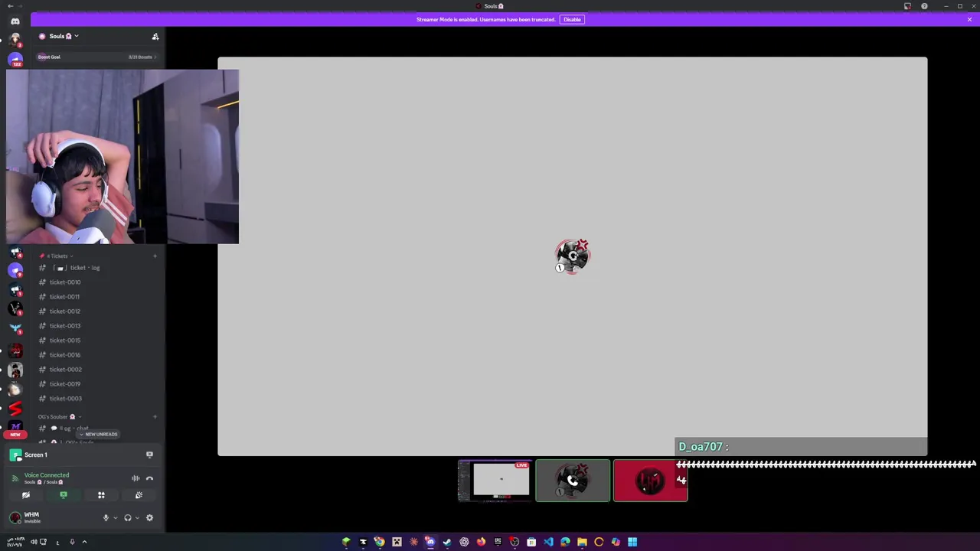
Task: Open ChatGPT app from taskbar
Action: [x=464, y=542]
